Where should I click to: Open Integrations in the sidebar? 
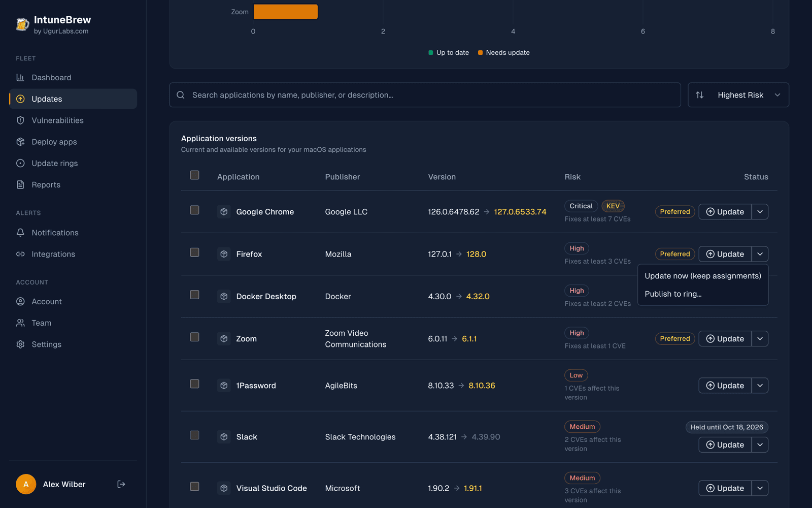coord(73,254)
